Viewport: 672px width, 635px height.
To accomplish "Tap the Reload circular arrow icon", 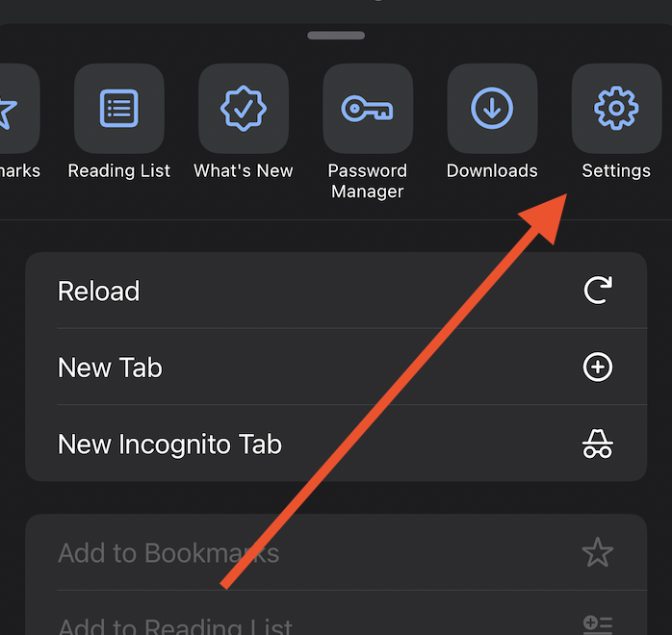I will coord(598,291).
